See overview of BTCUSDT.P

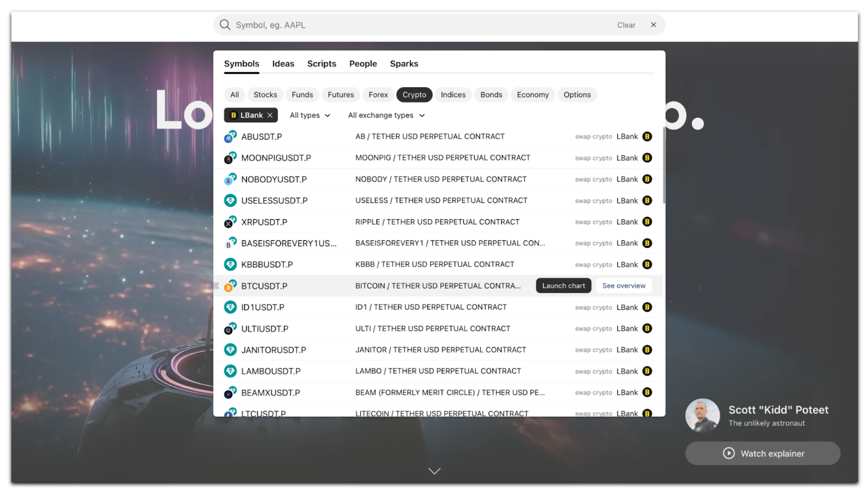tap(624, 286)
